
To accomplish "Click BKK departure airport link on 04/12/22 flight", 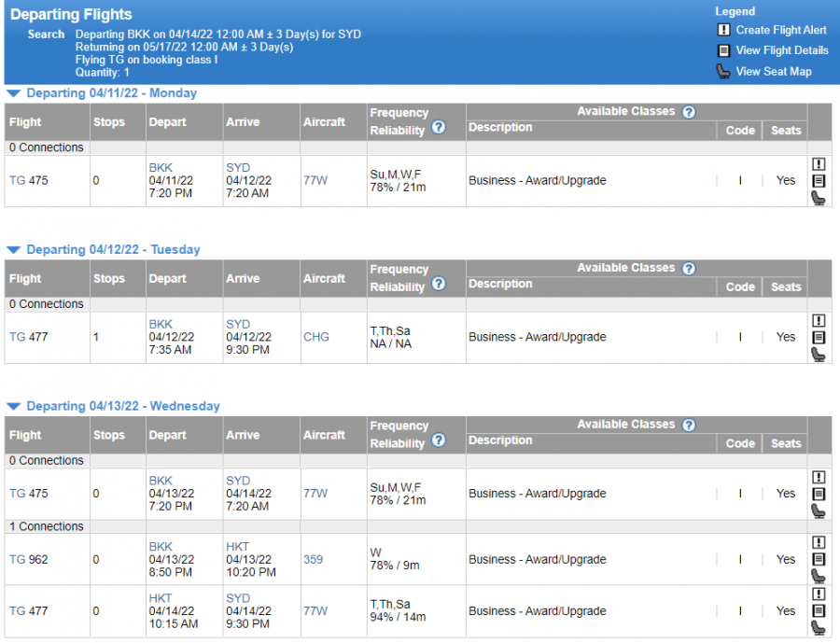I will click(x=161, y=325).
